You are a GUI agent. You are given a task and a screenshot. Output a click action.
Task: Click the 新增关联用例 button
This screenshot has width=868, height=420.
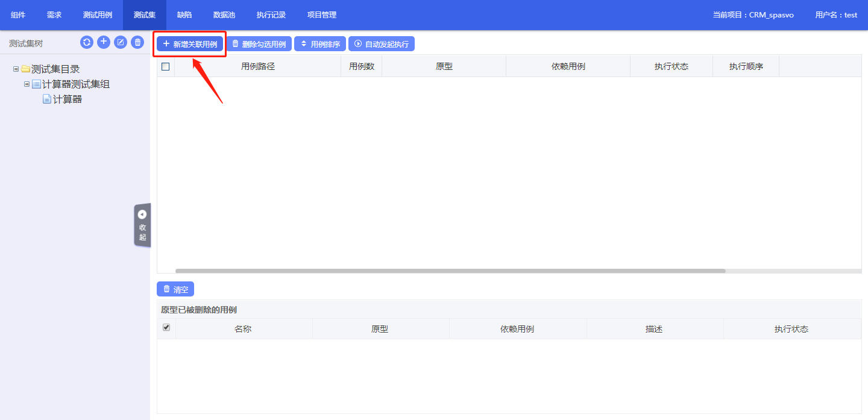pos(189,43)
